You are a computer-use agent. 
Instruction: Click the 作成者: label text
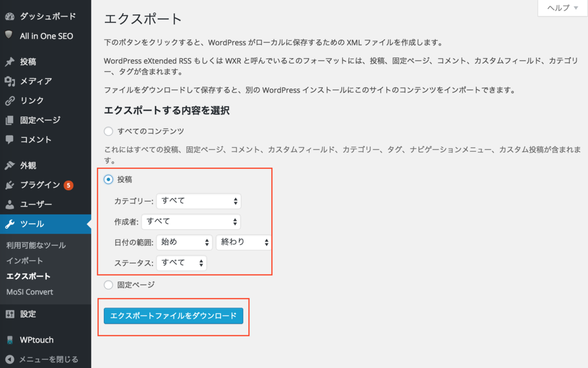(x=126, y=222)
